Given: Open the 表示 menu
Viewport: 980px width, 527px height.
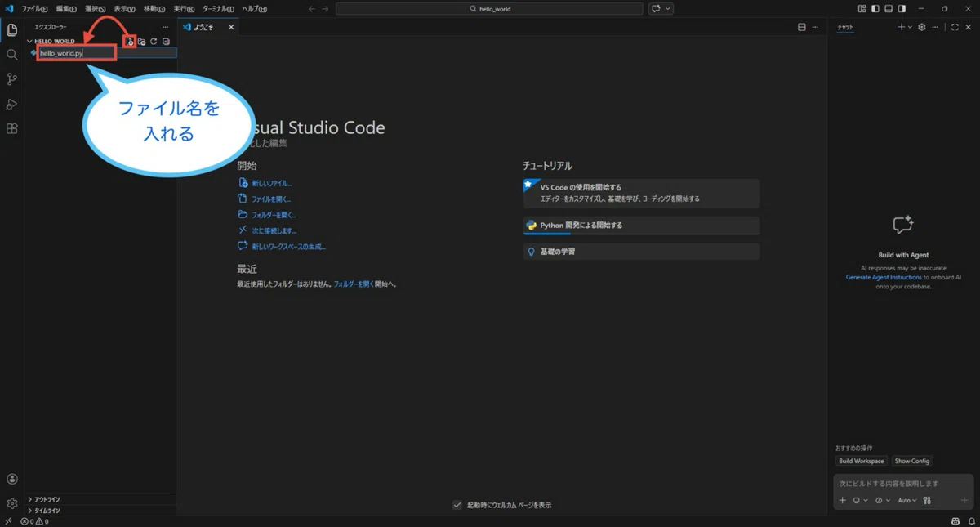Looking at the screenshot, I should pyautogui.click(x=124, y=9).
